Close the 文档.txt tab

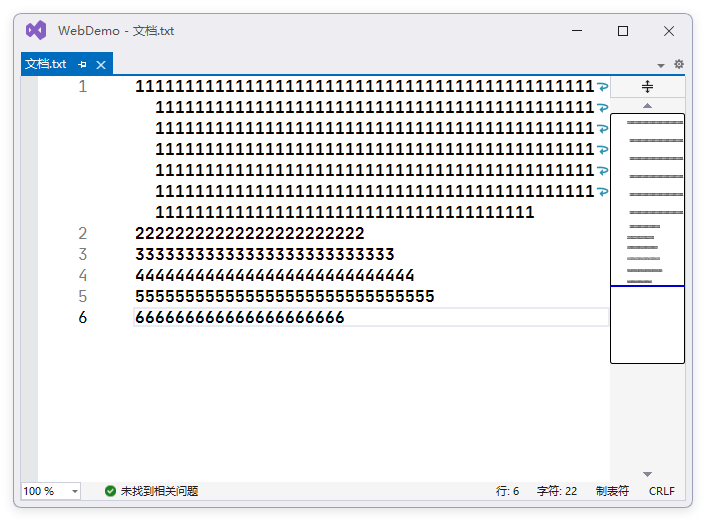coord(100,64)
